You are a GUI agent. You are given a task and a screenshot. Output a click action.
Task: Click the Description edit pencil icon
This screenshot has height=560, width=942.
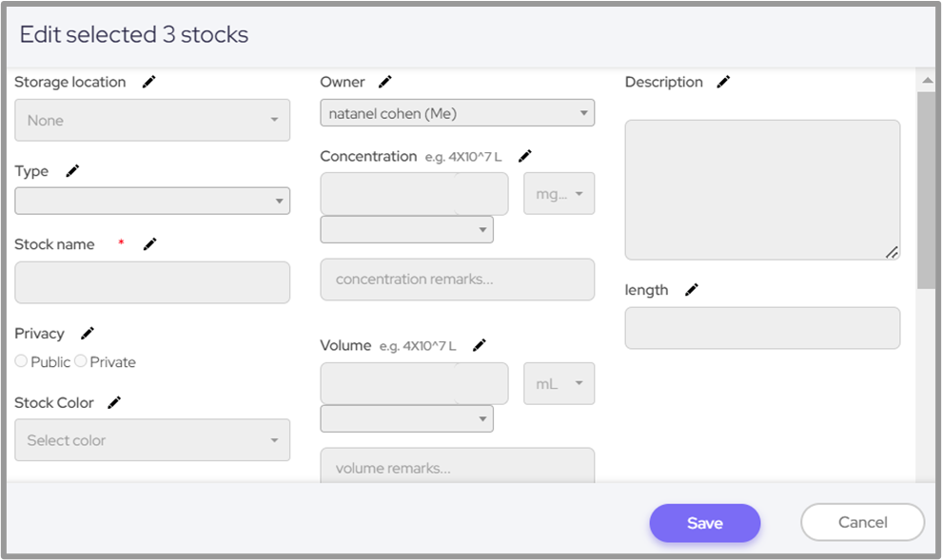723,83
